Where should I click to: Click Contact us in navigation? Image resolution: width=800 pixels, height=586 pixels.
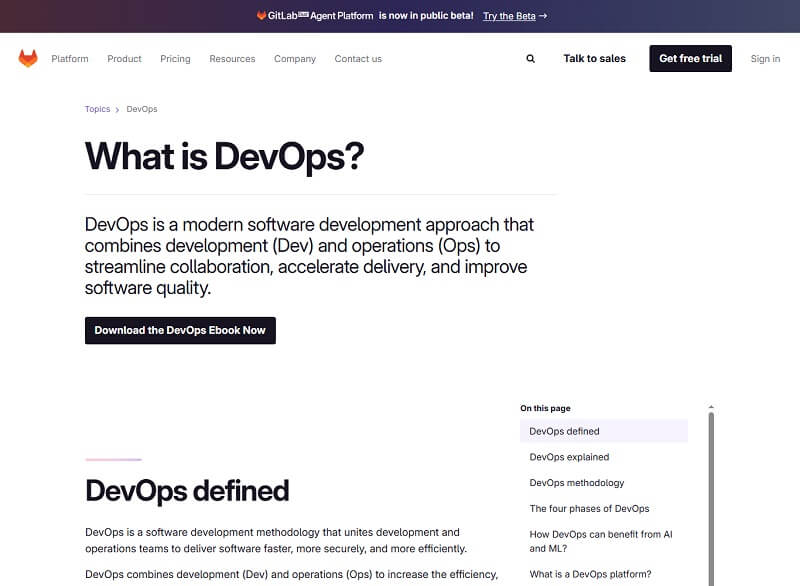point(358,59)
